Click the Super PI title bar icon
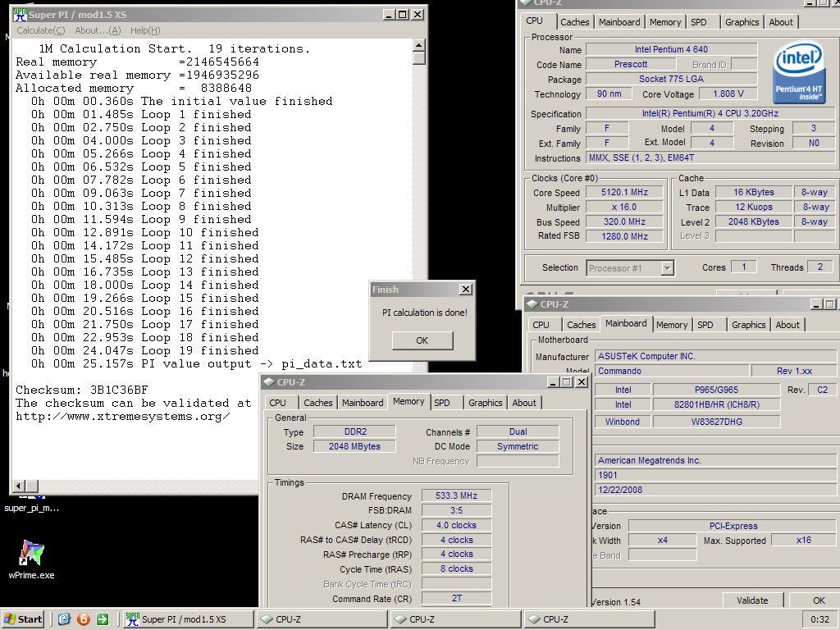The width and height of the screenshot is (840, 630). click(x=20, y=15)
